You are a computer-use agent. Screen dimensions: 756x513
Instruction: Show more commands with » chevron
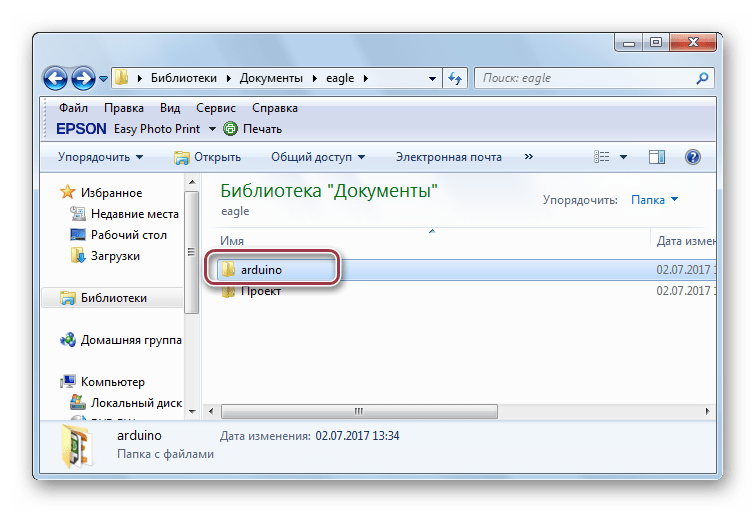pos(529,157)
